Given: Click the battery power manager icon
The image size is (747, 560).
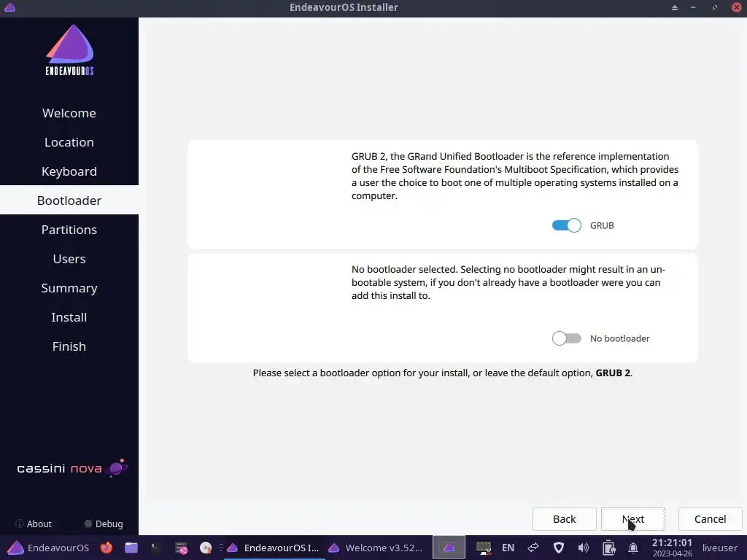Looking at the screenshot, I should [608, 548].
